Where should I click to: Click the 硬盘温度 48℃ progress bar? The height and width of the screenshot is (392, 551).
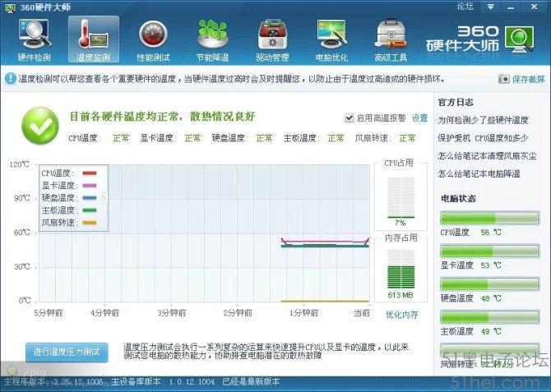click(489, 284)
